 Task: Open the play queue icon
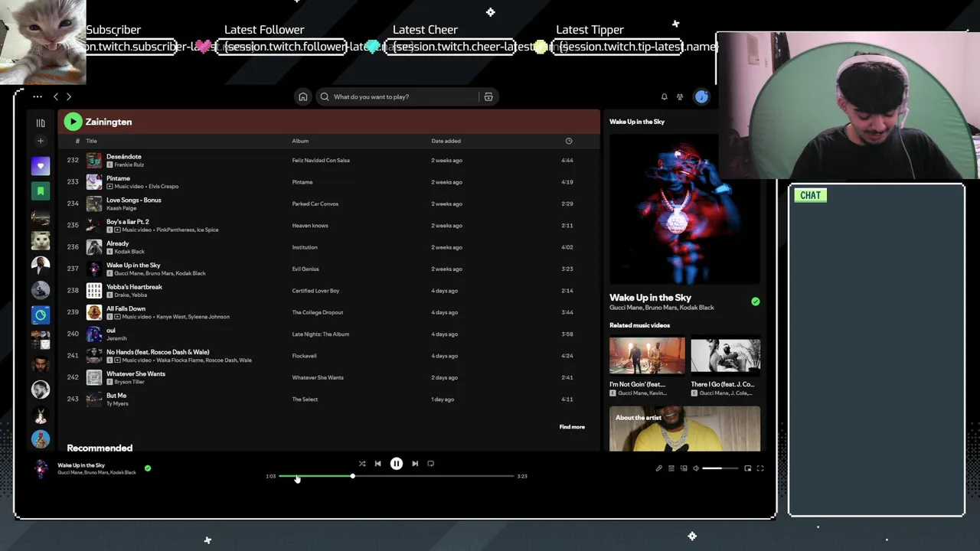pos(671,468)
